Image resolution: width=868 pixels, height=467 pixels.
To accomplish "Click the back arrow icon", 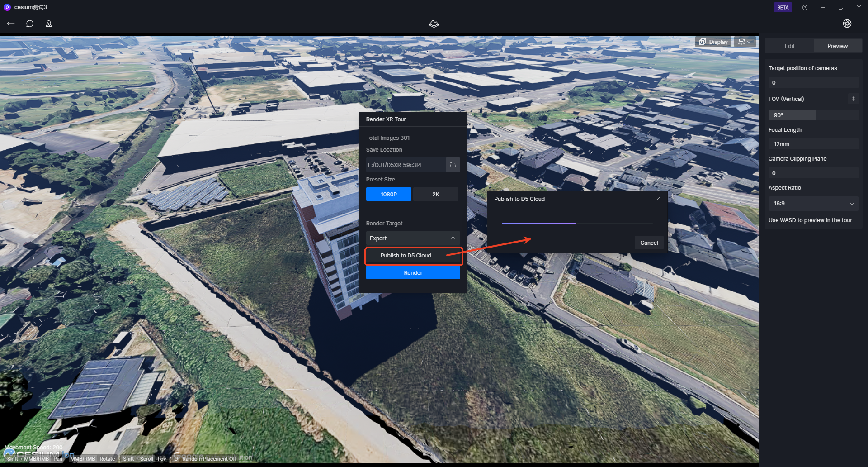I will 11,24.
